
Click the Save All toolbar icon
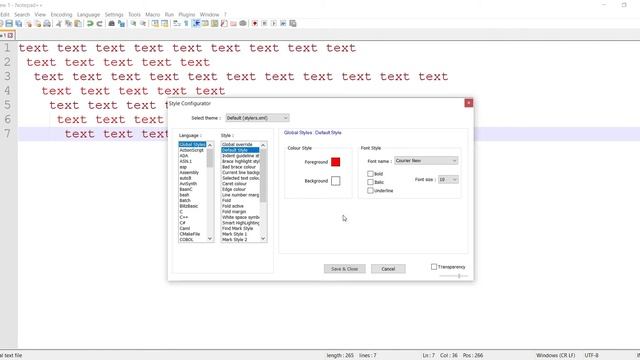tap(19, 24)
